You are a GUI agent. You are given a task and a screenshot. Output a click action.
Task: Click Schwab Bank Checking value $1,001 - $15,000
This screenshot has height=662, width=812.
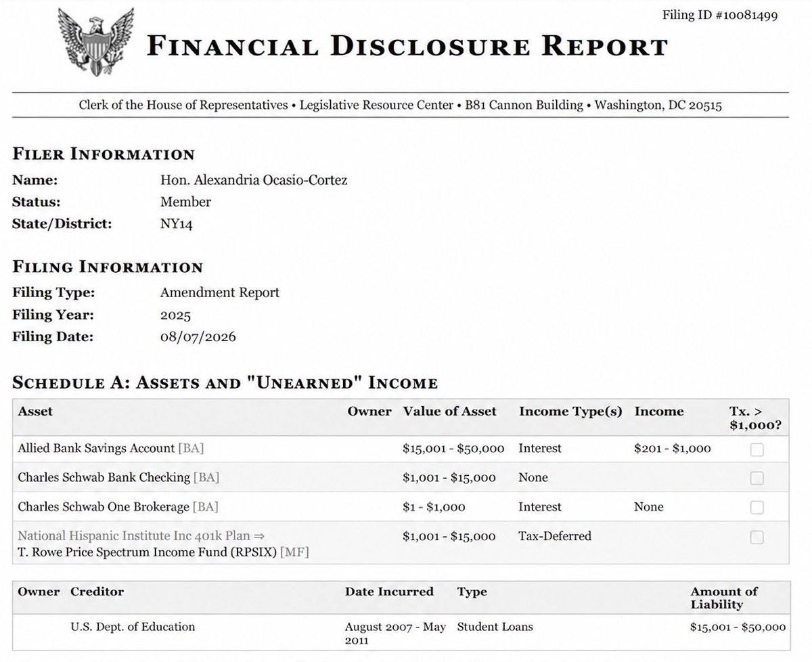[x=449, y=477]
